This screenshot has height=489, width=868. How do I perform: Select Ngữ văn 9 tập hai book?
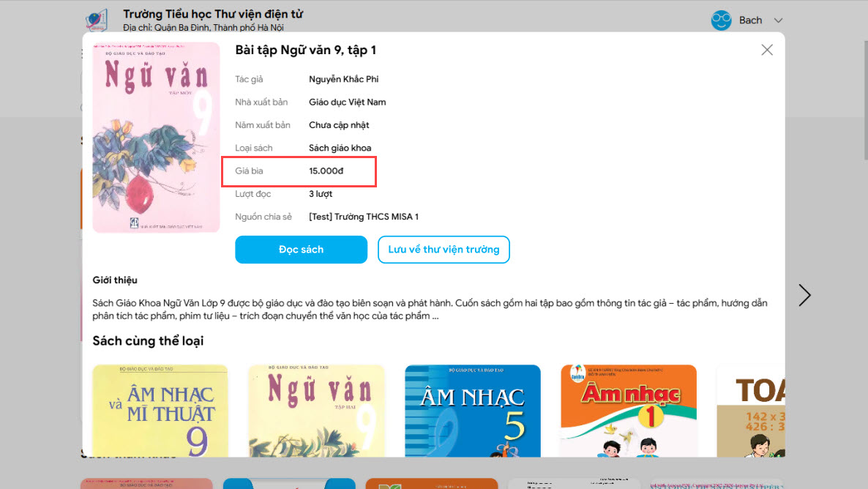(x=316, y=411)
